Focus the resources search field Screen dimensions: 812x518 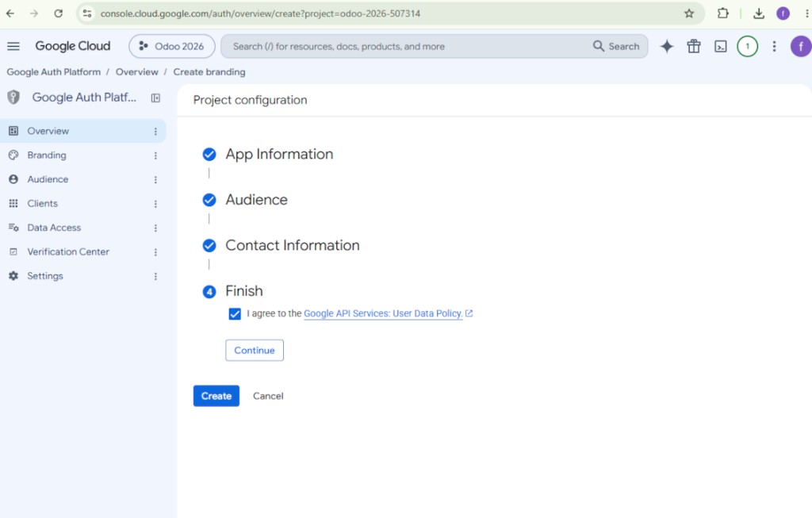407,46
